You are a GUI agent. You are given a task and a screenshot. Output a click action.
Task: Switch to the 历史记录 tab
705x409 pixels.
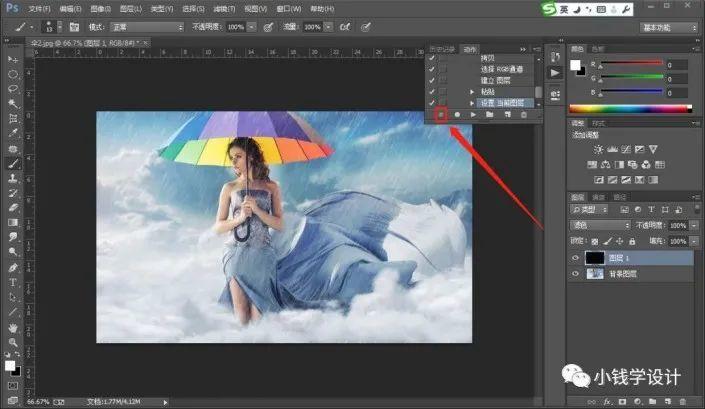[x=442, y=49]
